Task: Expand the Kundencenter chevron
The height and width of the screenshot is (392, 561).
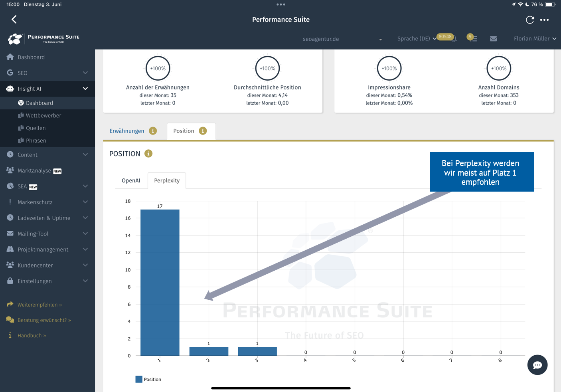Action: point(85,265)
